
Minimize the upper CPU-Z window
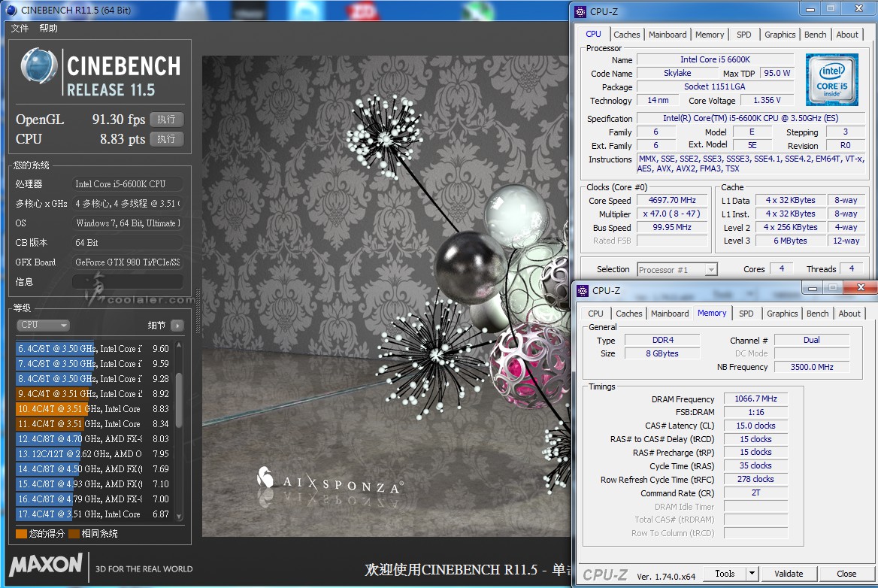click(810, 9)
